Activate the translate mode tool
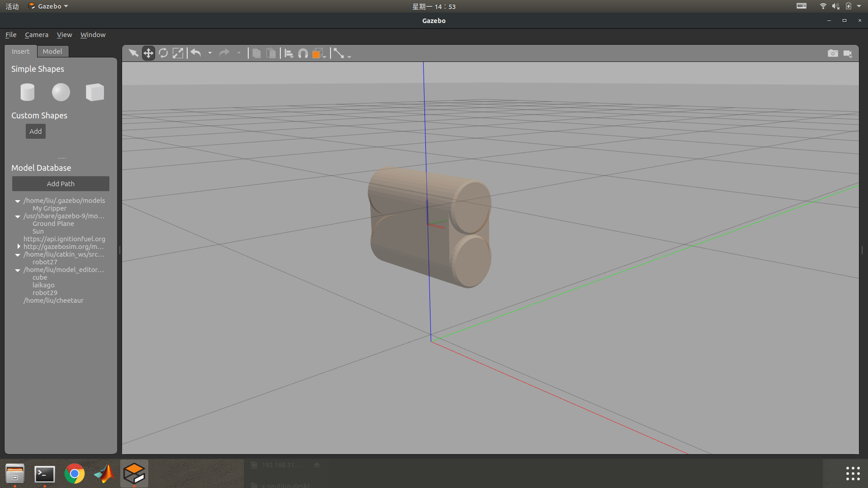 tap(148, 53)
